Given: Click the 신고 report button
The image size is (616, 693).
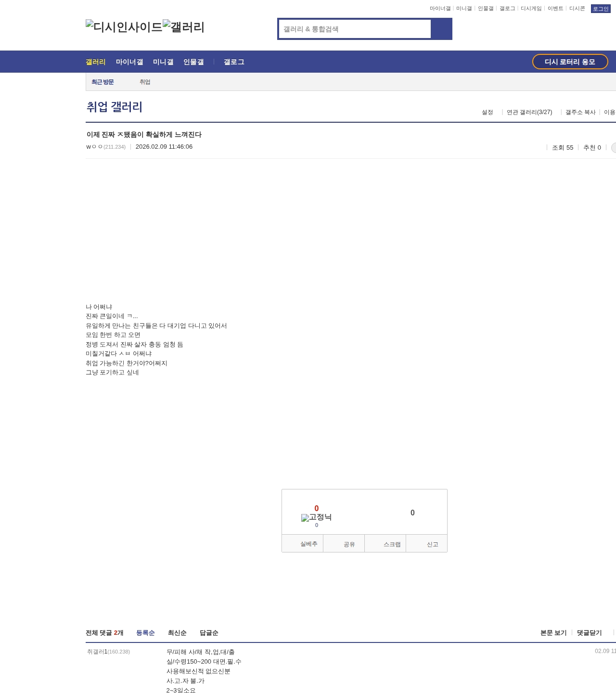Looking at the screenshot, I should coord(427,544).
